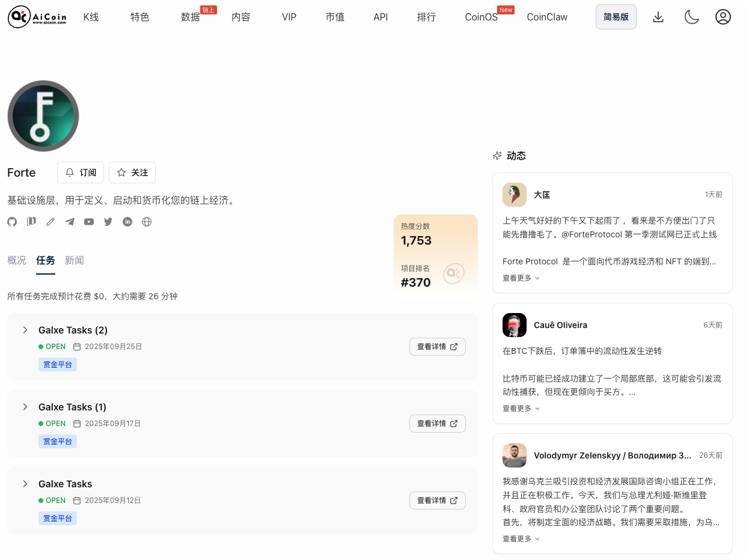Open the CoinOS menu item
Image resolution: width=746 pixels, height=560 pixels.
[482, 17]
